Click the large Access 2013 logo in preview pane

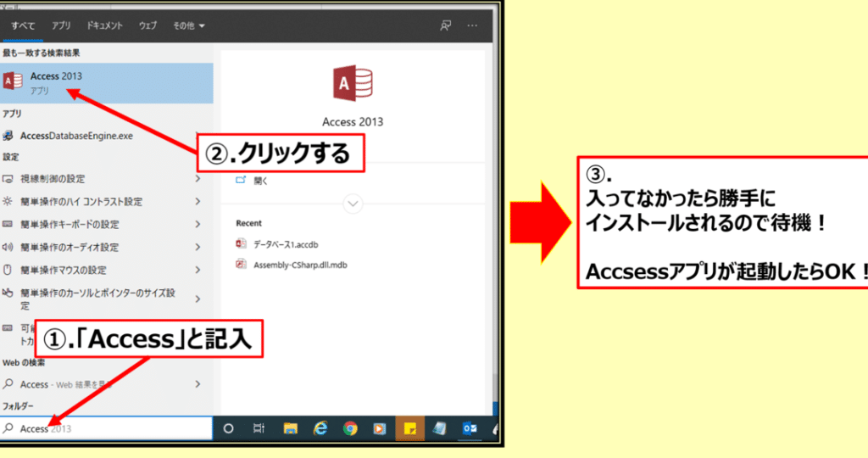point(353,85)
